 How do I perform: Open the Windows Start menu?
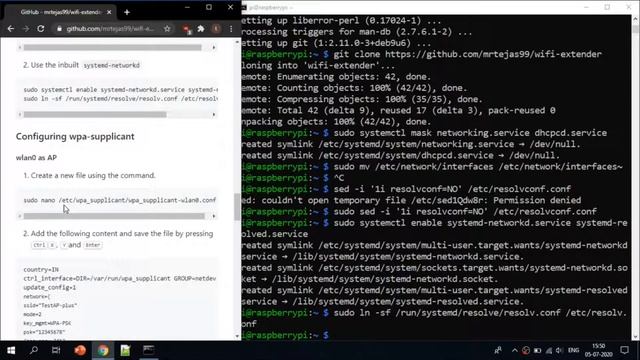click(x=11, y=350)
